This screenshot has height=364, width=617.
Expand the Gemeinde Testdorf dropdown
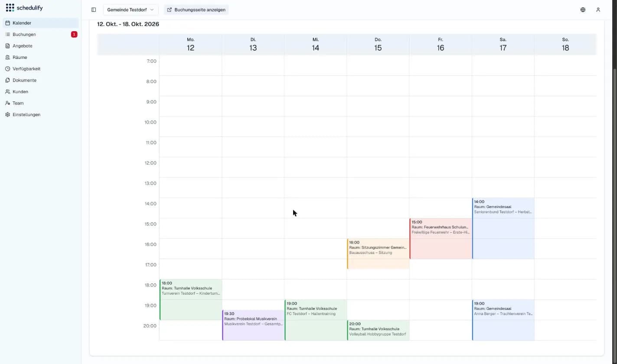point(131,10)
